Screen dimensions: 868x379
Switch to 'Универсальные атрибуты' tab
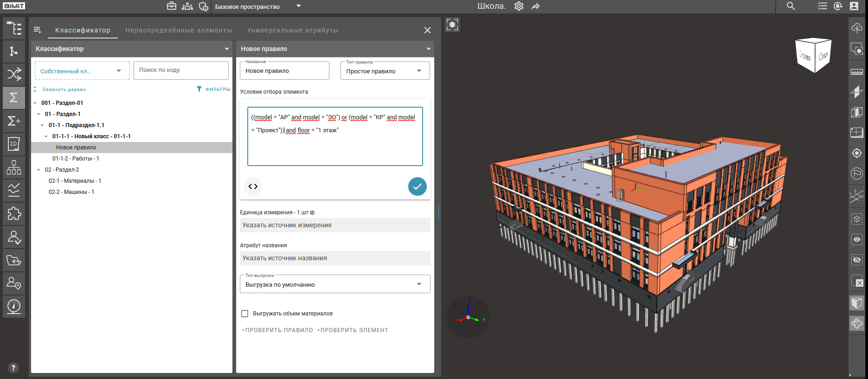pyautogui.click(x=292, y=30)
